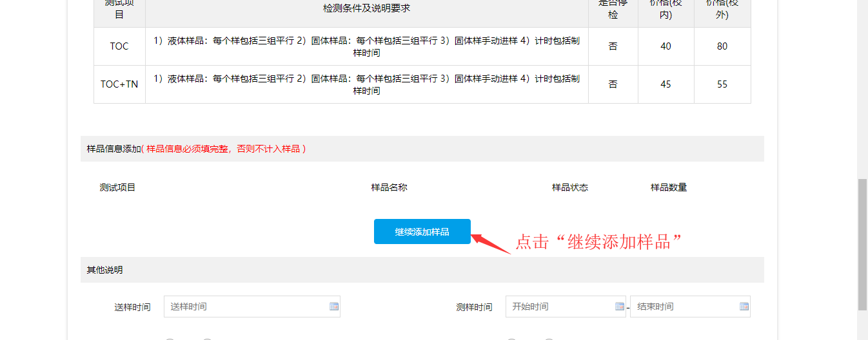Screen dimensions: 868x340
Task: Click the vertical page scrollbar thumb
Action: point(862,245)
